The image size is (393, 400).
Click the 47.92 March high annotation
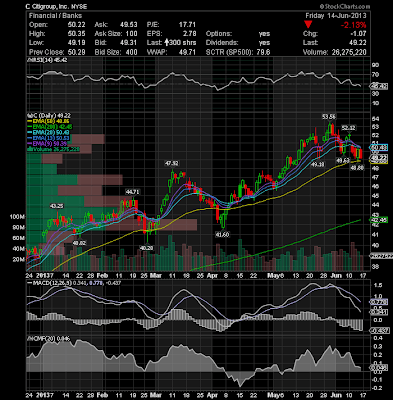click(171, 163)
